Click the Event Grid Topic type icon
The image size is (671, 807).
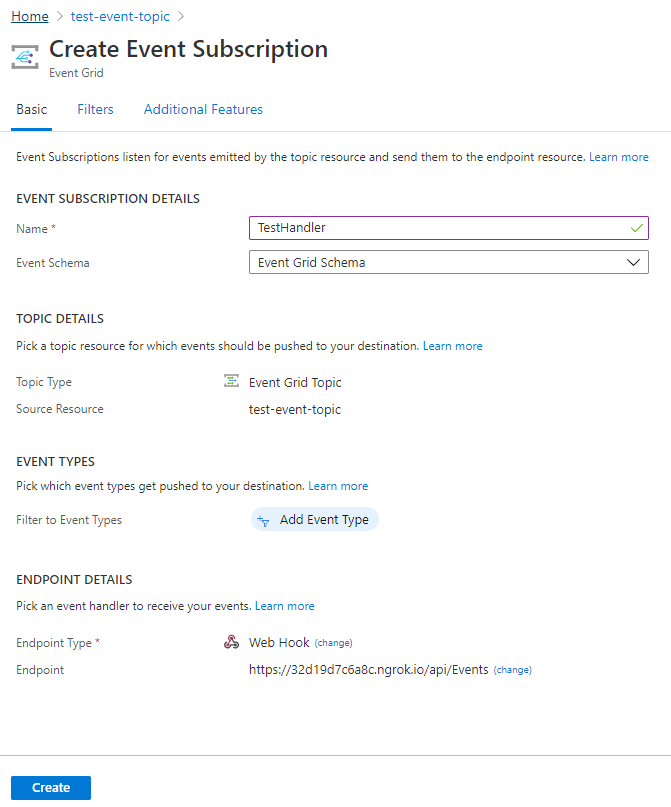(231, 381)
